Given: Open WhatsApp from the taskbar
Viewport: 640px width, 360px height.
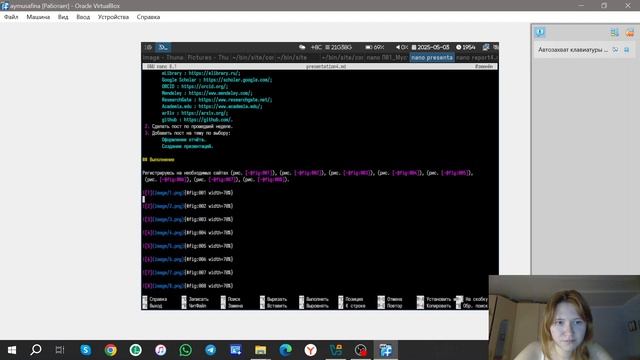Looking at the screenshot, I should click(186, 350).
